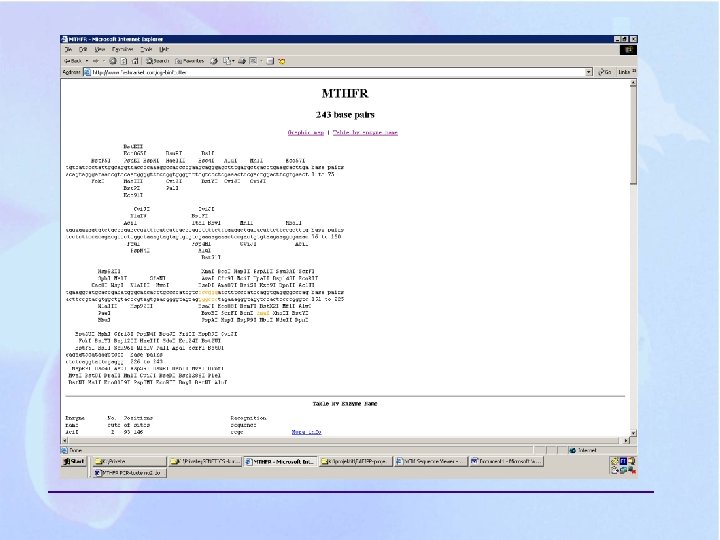Click the Print icon in toolbar
Image resolution: width=720 pixels, height=540 pixels.
[x=242, y=61]
